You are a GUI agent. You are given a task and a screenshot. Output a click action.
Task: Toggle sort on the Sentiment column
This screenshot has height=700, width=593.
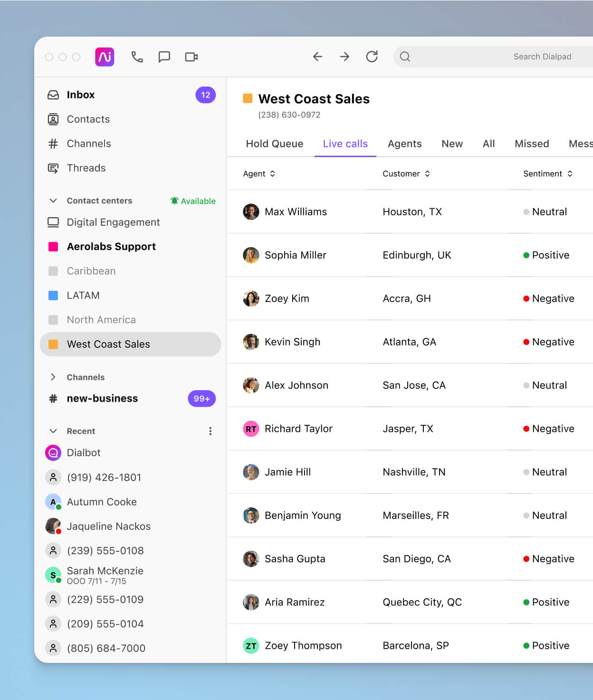click(570, 173)
